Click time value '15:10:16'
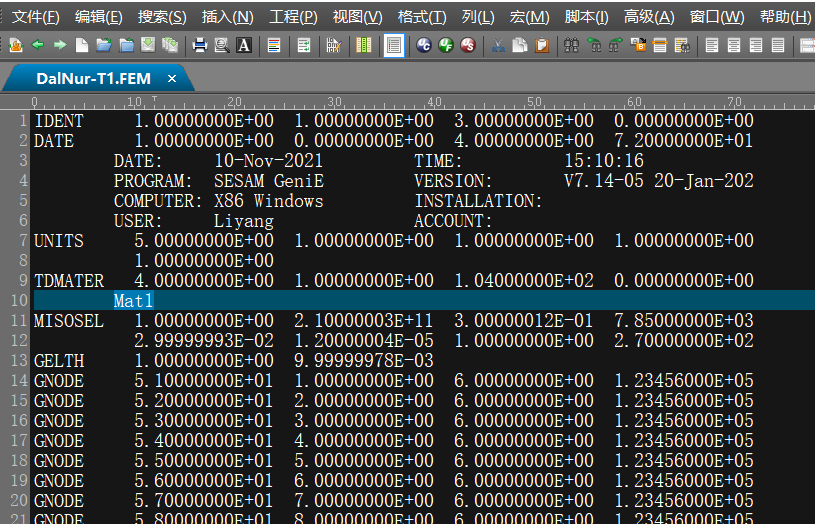This screenshot has width=815, height=524. click(x=603, y=161)
